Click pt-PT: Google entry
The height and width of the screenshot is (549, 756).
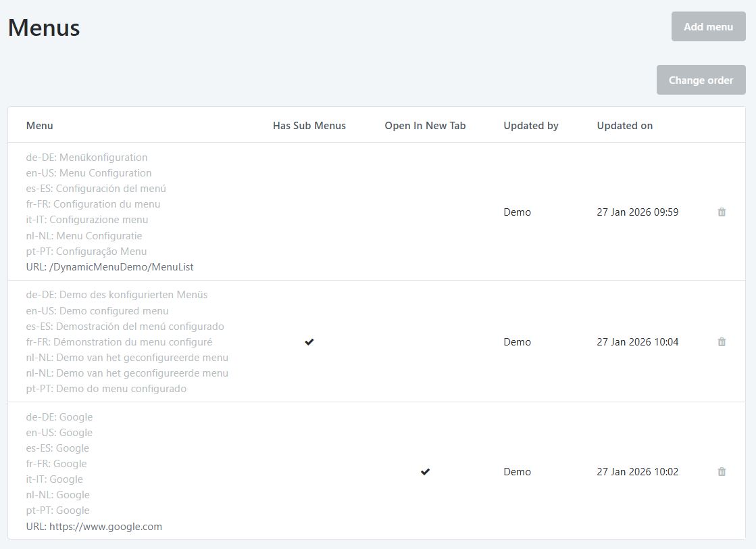pyautogui.click(x=58, y=510)
